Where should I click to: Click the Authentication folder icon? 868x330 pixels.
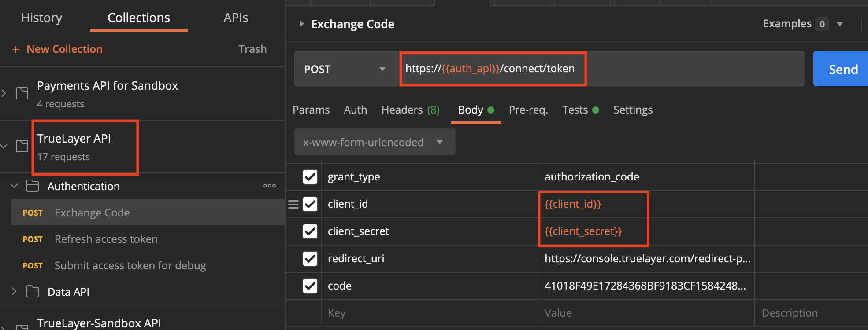[33, 186]
